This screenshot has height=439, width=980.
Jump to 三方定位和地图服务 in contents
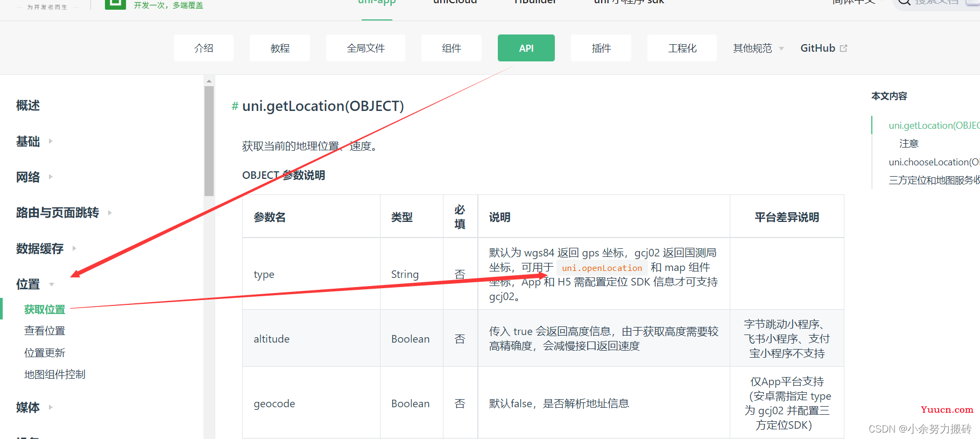[934, 180]
